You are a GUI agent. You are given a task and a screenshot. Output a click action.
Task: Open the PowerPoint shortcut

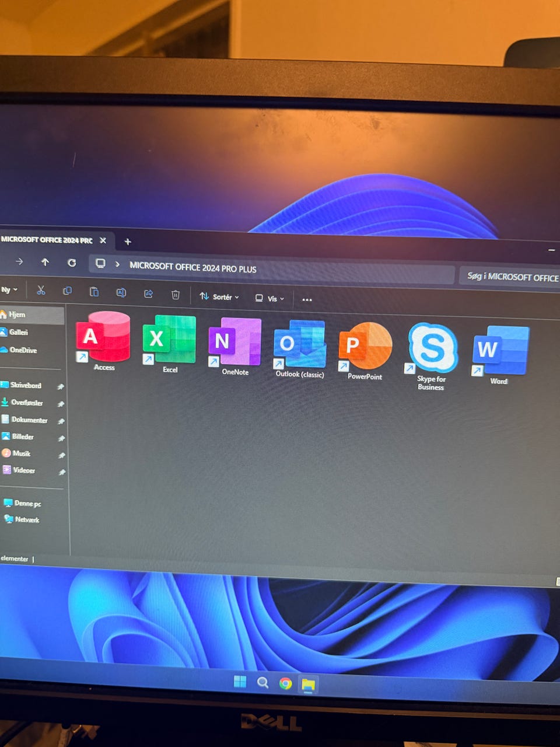point(365,350)
